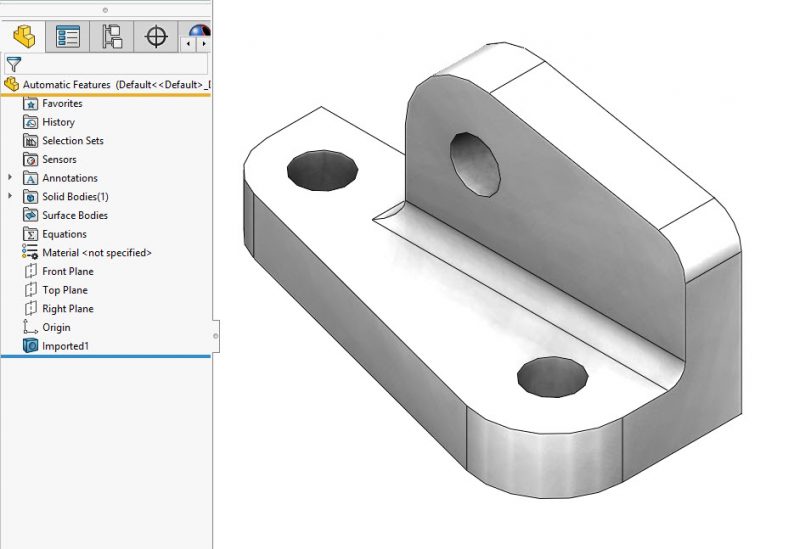The width and height of the screenshot is (800, 549).
Task: Open the DimXpertManager crosshair tab
Action: click(156, 37)
